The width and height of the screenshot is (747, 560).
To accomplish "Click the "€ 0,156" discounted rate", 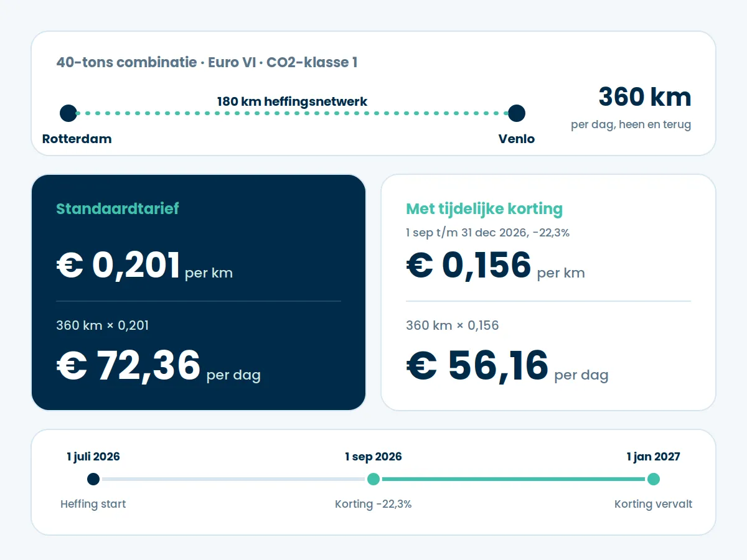I will (x=469, y=266).
